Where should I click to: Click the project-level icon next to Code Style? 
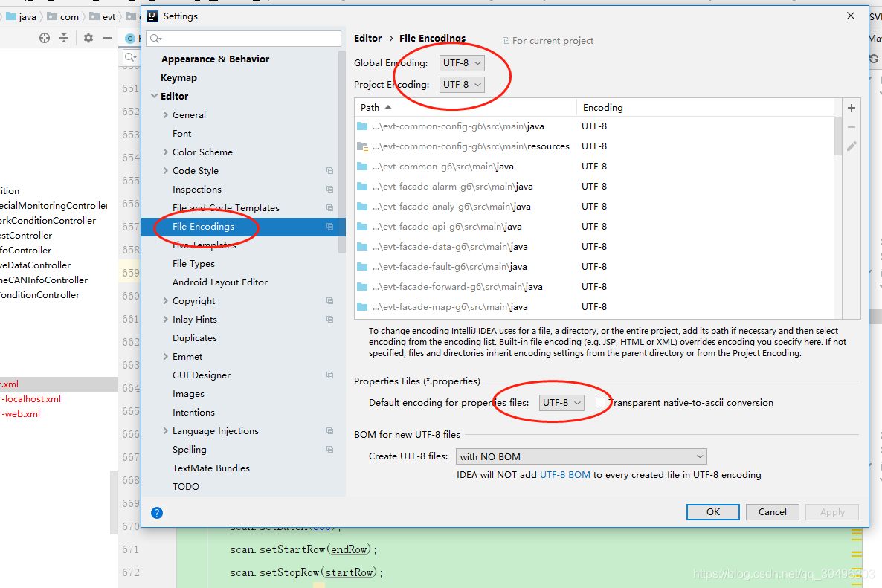pyautogui.click(x=329, y=171)
